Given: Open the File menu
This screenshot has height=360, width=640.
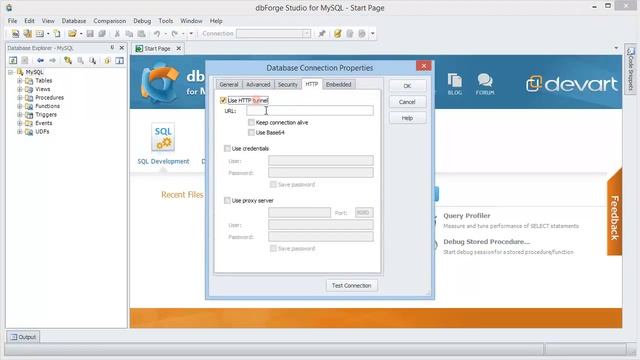Looking at the screenshot, I should coord(12,21).
